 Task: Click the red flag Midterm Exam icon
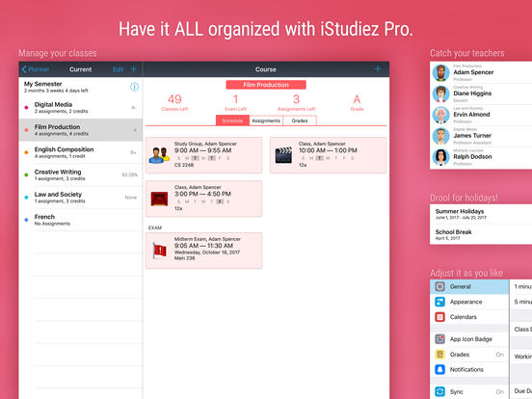click(x=159, y=251)
